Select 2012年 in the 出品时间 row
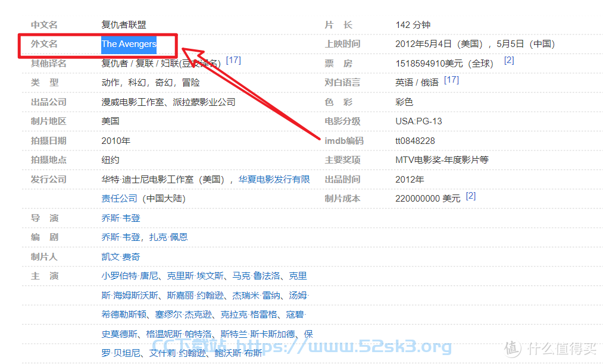 [410, 180]
